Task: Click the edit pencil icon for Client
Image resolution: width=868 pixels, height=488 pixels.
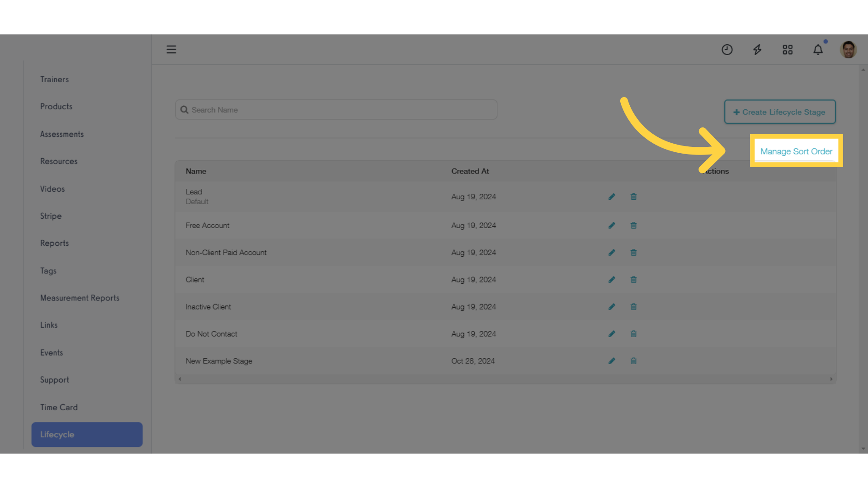Action: point(611,279)
